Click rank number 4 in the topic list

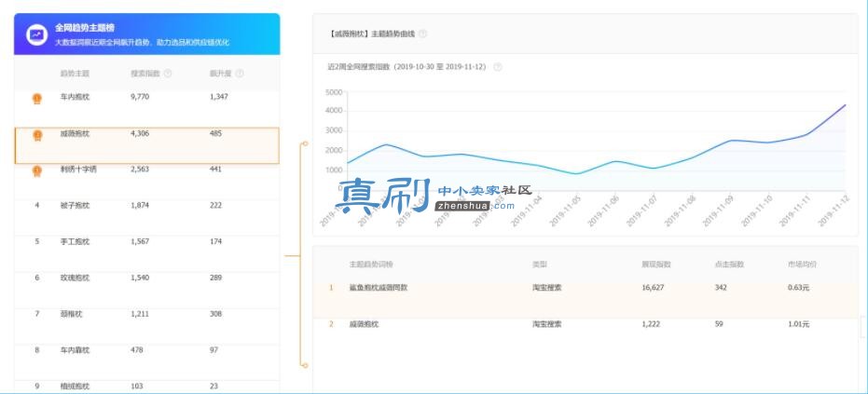(37, 205)
